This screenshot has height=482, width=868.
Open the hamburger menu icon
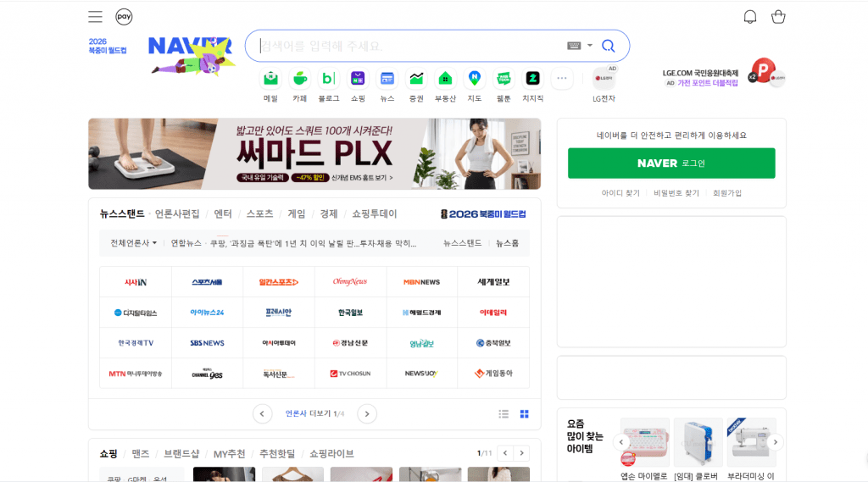coord(95,17)
